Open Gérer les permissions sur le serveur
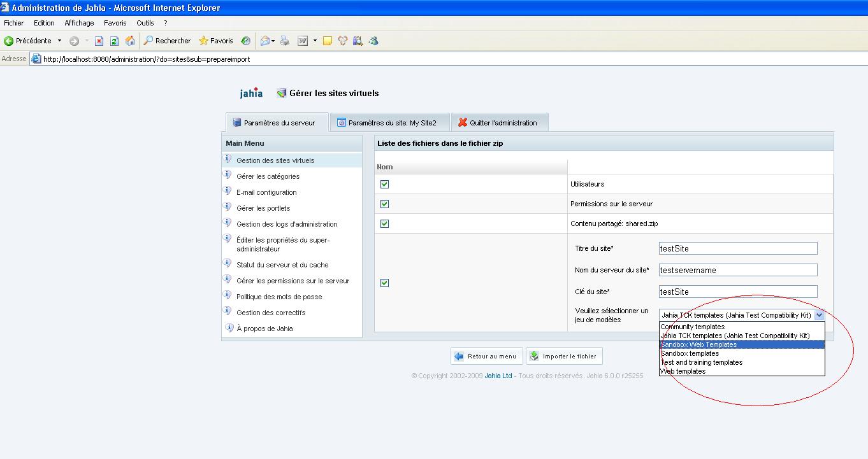The image size is (868, 459). pyautogui.click(x=293, y=281)
